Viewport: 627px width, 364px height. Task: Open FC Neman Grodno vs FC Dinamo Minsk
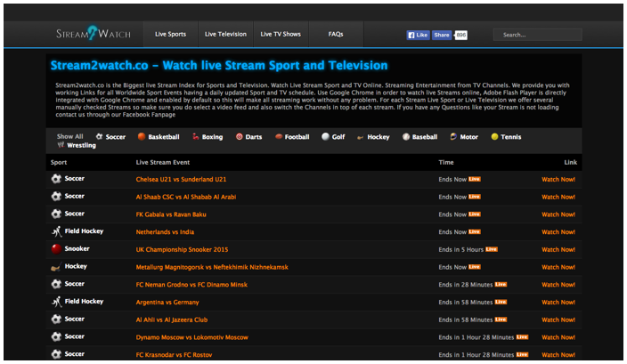point(191,285)
